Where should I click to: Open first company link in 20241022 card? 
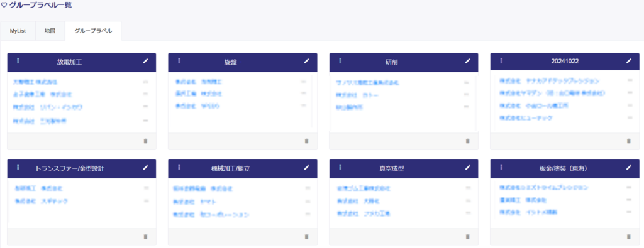pyautogui.click(x=550, y=81)
